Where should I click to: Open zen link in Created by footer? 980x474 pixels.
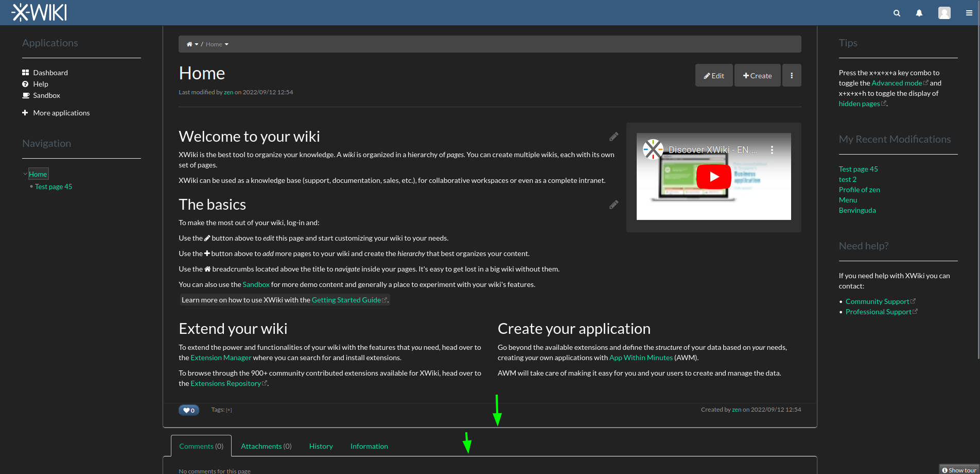click(737, 410)
